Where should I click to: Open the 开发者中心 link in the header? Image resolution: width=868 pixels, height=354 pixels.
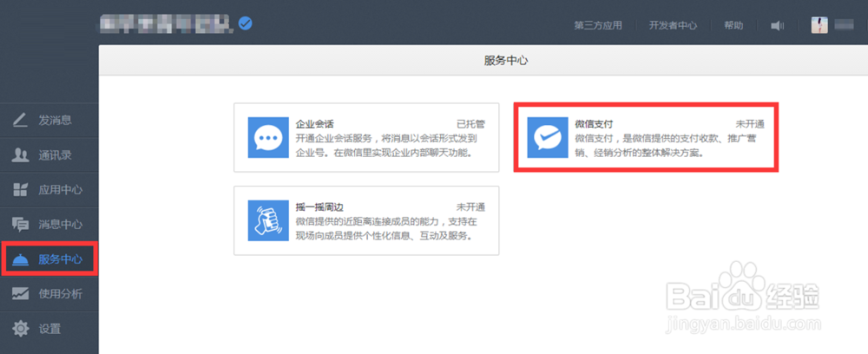coord(673,25)
